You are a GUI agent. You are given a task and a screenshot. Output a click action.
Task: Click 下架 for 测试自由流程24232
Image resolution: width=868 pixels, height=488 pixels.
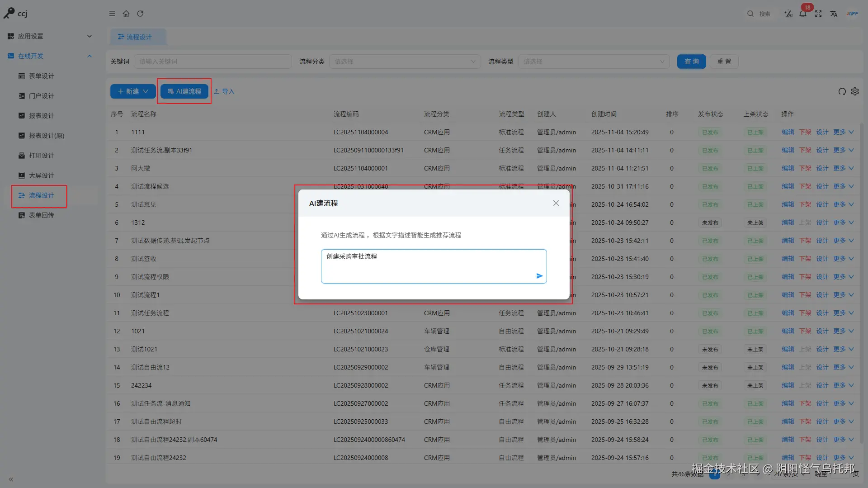(x=805, y=458)
